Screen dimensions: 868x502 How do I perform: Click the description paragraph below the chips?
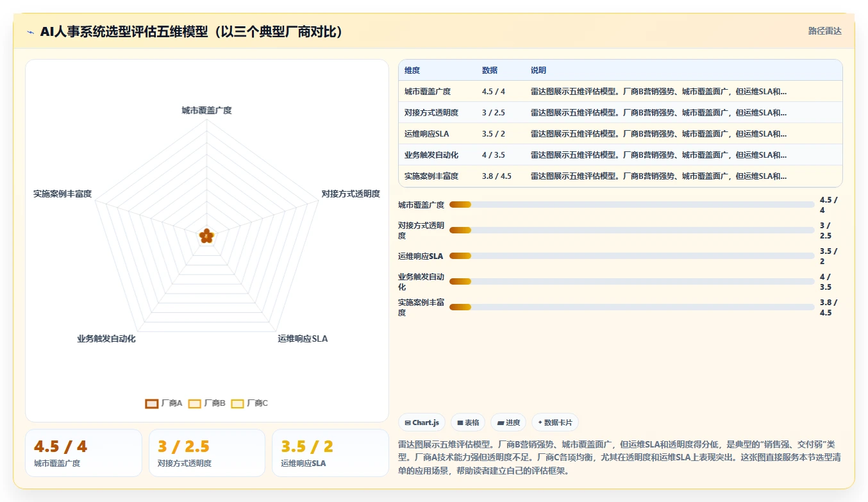(619, 458)
